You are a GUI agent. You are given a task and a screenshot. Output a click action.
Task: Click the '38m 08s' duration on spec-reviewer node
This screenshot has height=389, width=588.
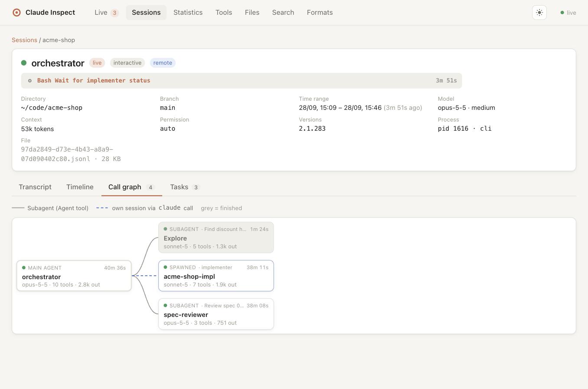[258, 306]
